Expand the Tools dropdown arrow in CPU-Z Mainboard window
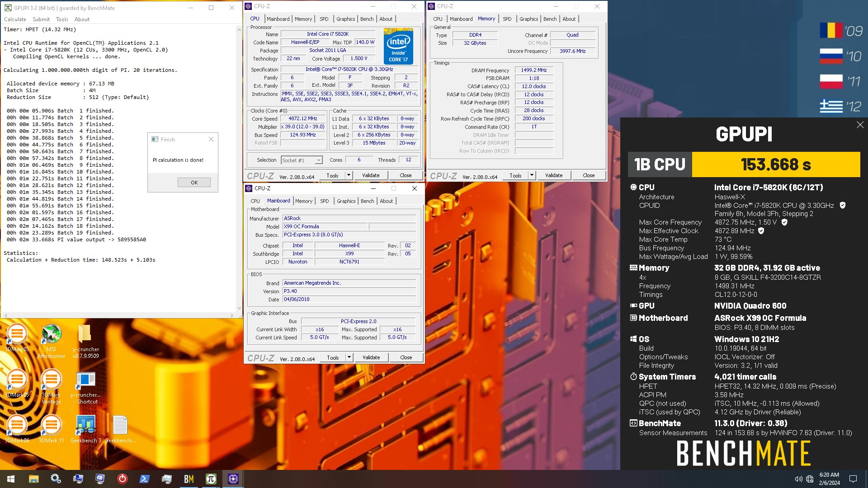Viewport: 868px width, 488px height. [349, 357]
